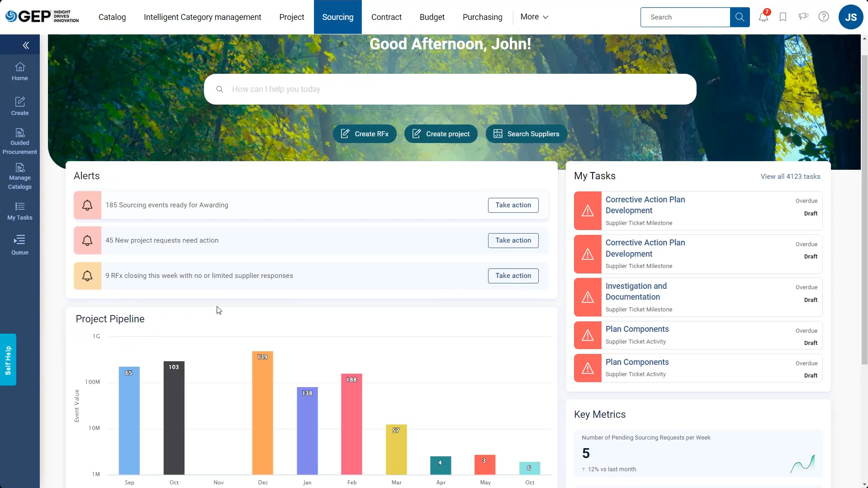
Task: Go to Home in sidebar
Action: click(x=20, y=72)
